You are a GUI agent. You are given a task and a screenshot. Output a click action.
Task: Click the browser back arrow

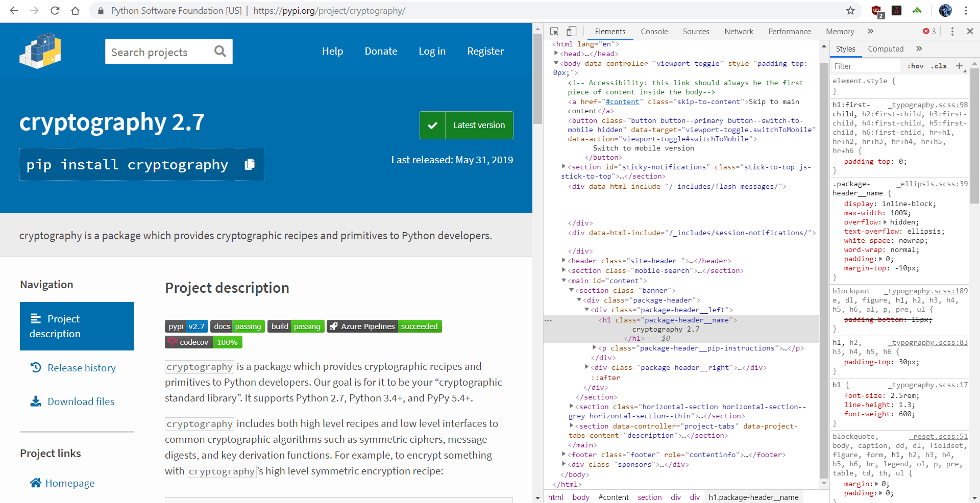click(14, 11)
